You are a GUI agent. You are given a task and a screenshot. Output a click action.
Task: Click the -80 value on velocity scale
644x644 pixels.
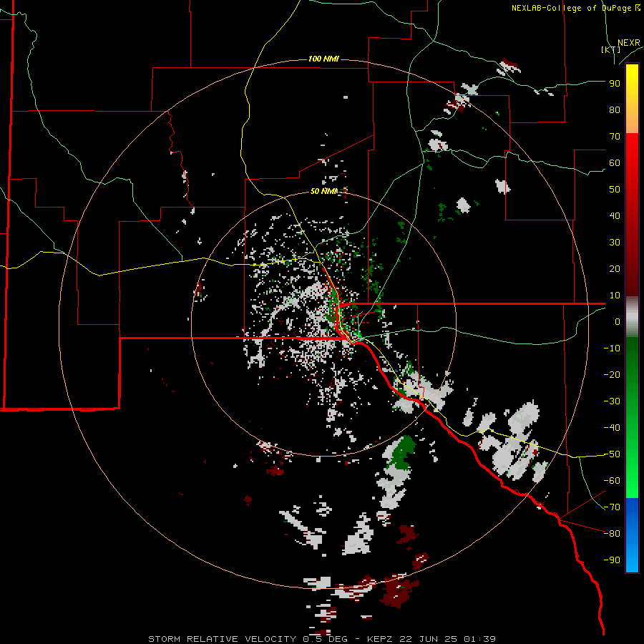[612, 534]
